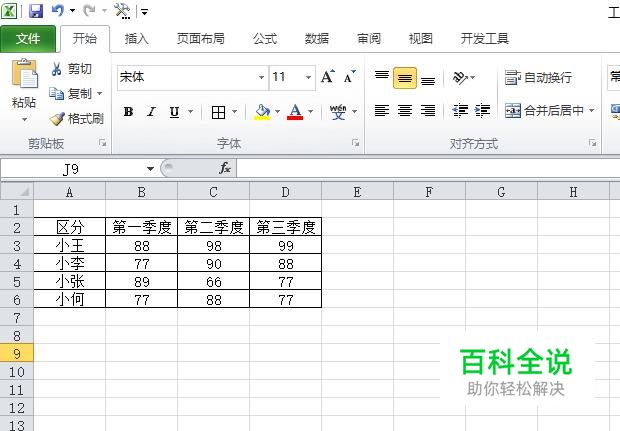Screen dimensions: 620x431
Task: Click the 复制 copy button
Action: (x=70, y=94)
